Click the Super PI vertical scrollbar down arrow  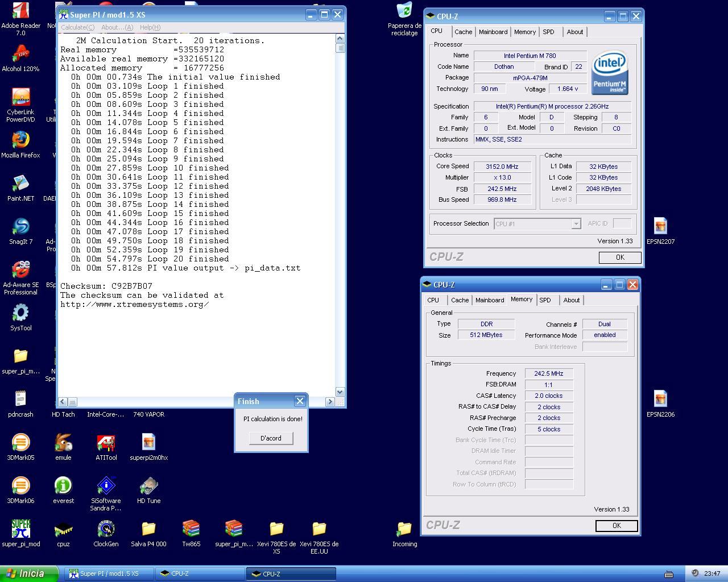(x=340, y=392)
